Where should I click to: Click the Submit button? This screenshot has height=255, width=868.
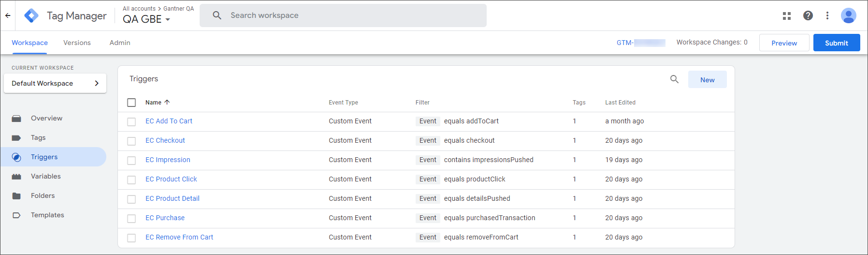(x=836, y=43)
